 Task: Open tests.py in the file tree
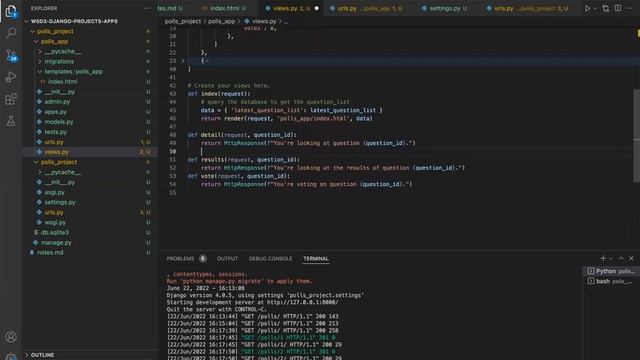tap(56, 132)
